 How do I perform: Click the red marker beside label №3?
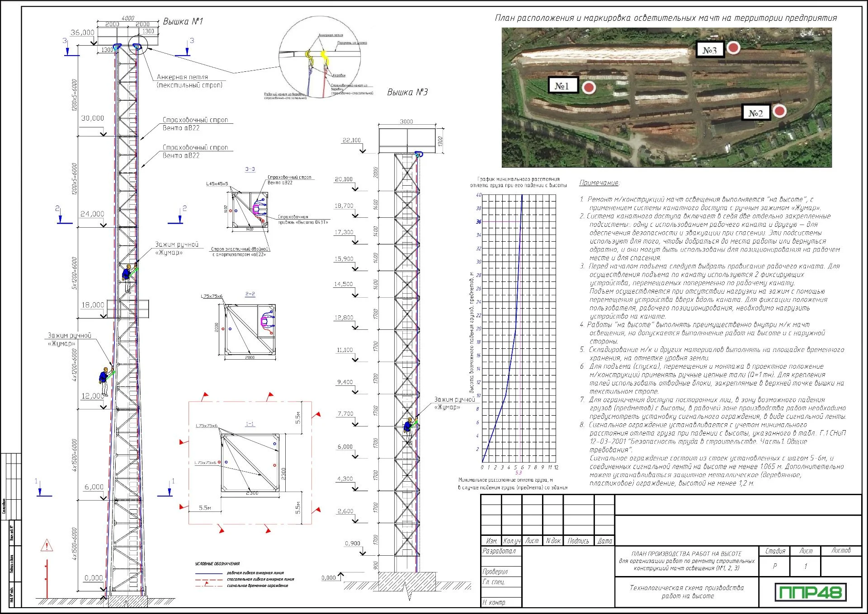tap(733, 47)
